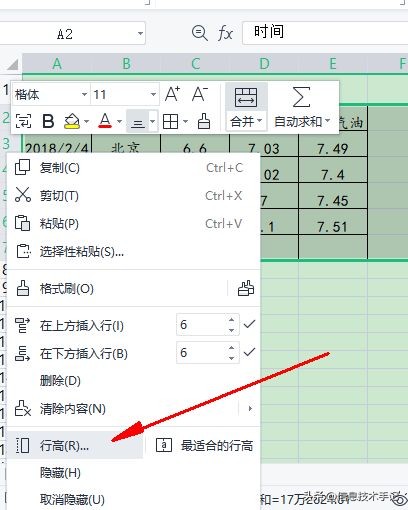Choose 格式刷(O) menu entry
The height and width of the screenshot is (510, 408).
tap(117, 288)
